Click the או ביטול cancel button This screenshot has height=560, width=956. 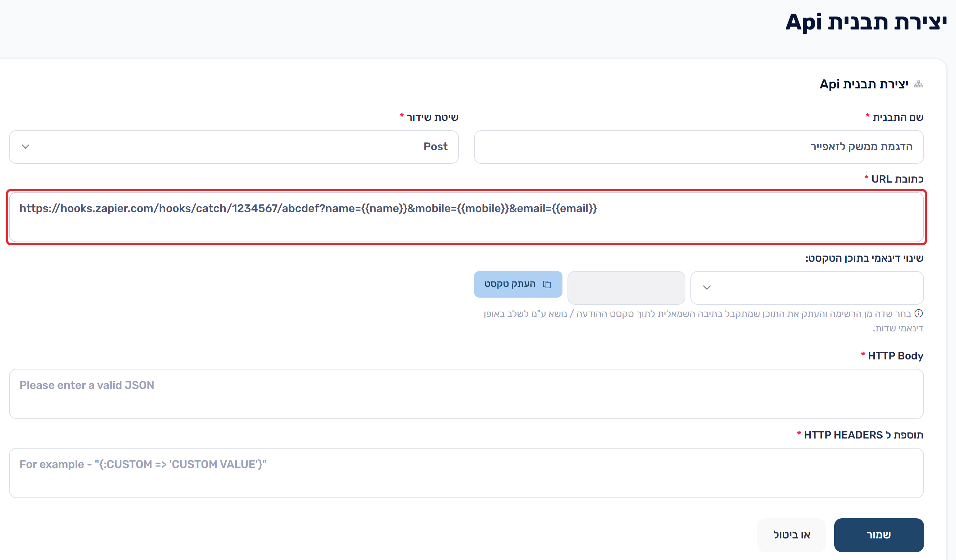pyautogui.click(x=792, y=535)
